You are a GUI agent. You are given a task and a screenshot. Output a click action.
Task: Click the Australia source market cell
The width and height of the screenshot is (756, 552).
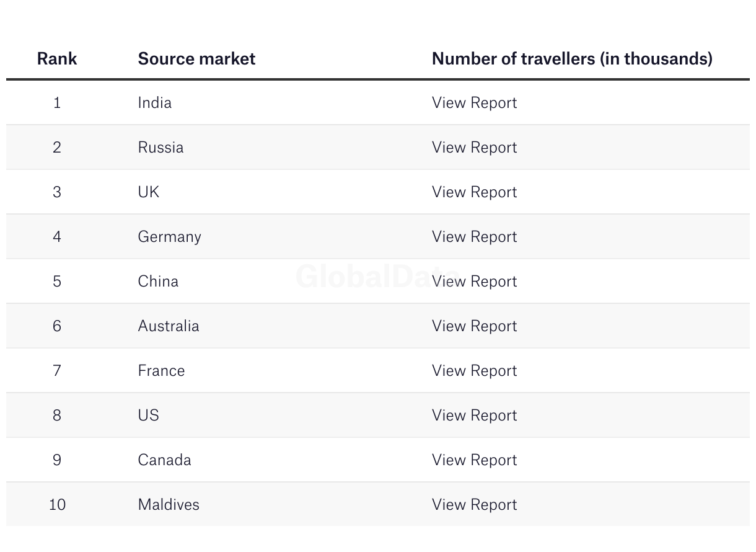coord(168,326)
